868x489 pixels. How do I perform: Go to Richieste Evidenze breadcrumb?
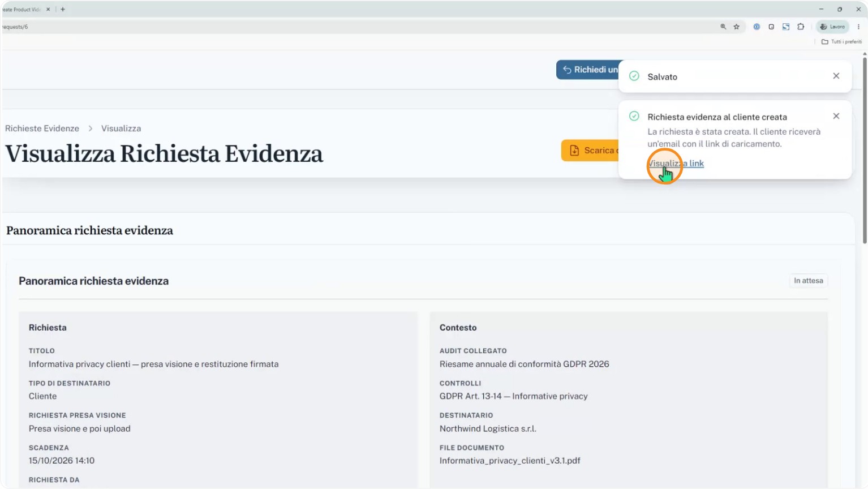point(42,128)
